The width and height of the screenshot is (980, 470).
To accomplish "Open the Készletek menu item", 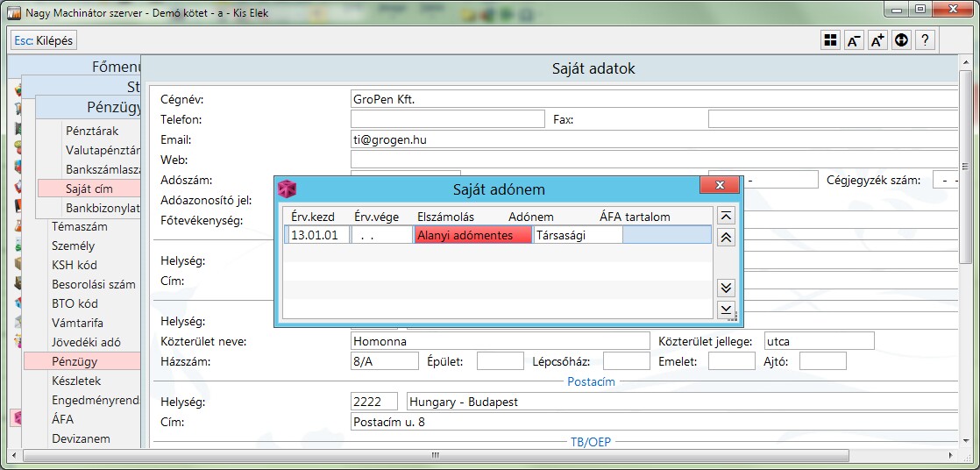I will click(x=76, y=381).
